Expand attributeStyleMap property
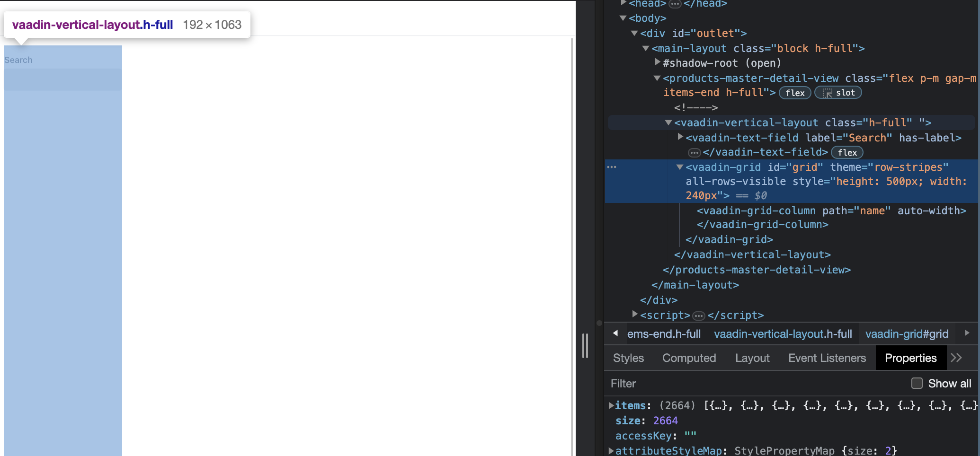 coord(611,451)
